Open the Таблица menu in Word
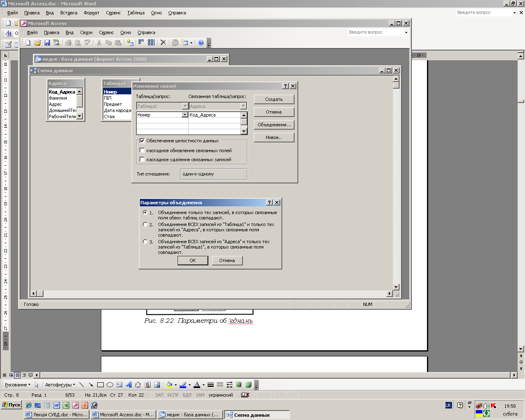525x420 pixels. pyautogui.click(x=136, y=13)
